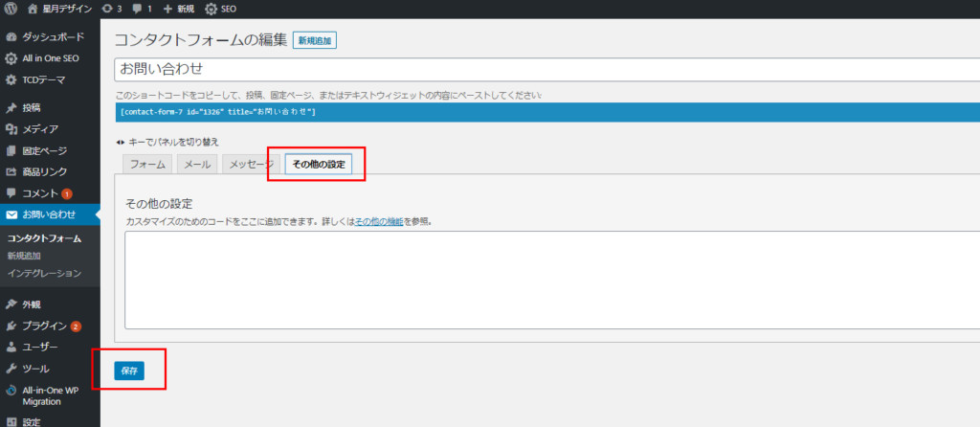Open インテグレーション submenu item
The image size is (980, 427).
[44, 273]
